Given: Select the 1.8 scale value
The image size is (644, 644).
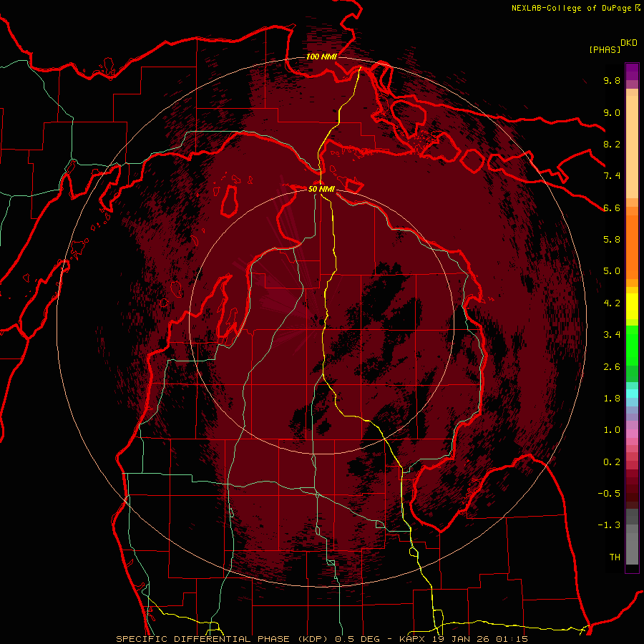Looking at the screenshot, I should [612, 399].
